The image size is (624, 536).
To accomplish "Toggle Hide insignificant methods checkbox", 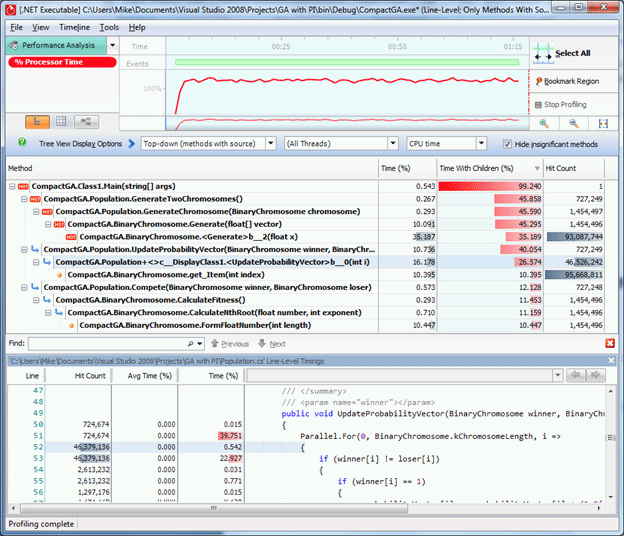I will click(508, 144).
